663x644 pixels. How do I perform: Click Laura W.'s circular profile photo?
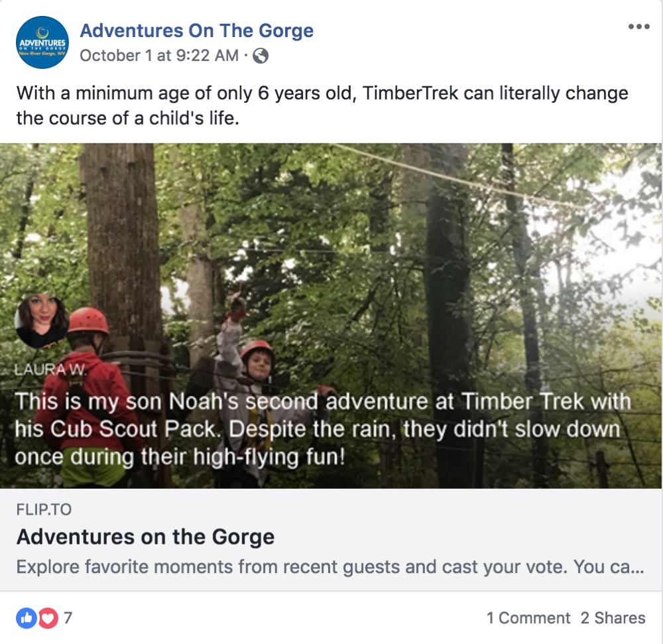[x=41, y=322]
